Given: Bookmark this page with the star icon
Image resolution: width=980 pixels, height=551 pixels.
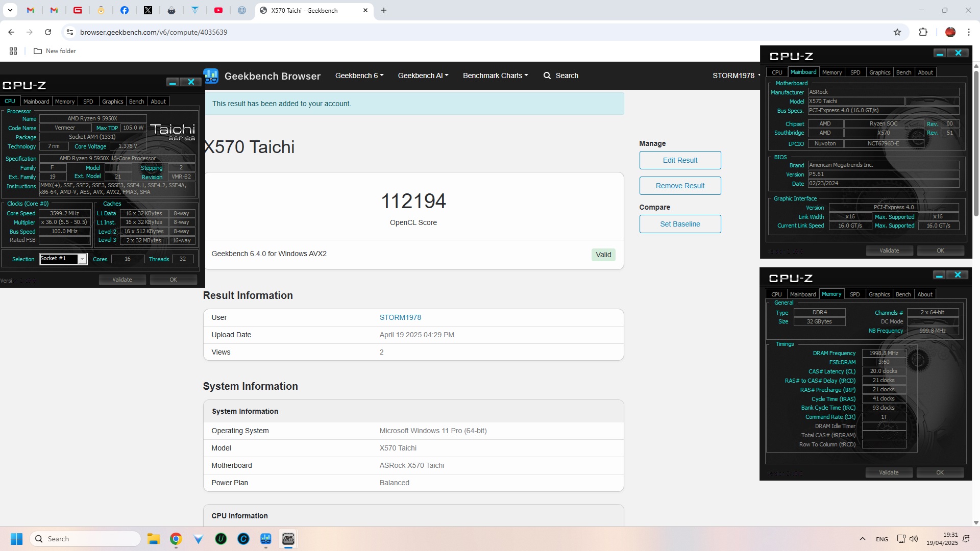Looking at the screenshot, I should (x=897, y=32).
